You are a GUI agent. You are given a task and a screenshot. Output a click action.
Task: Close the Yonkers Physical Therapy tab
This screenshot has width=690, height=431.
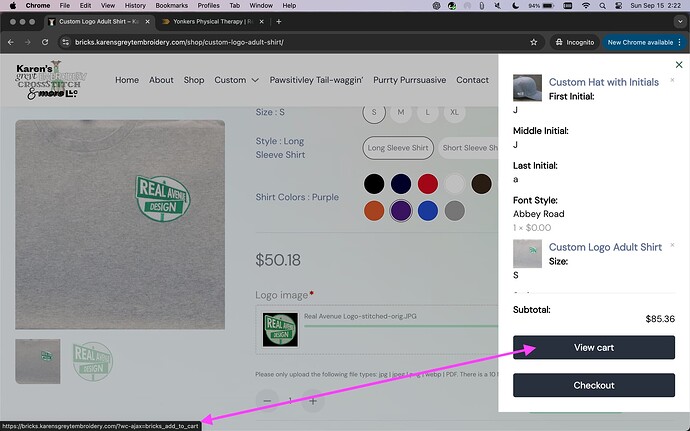click(261, 22)
